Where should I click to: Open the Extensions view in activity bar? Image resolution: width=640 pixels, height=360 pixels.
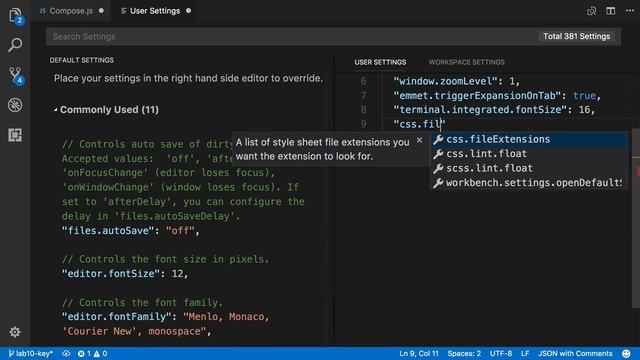coord(15,135)
